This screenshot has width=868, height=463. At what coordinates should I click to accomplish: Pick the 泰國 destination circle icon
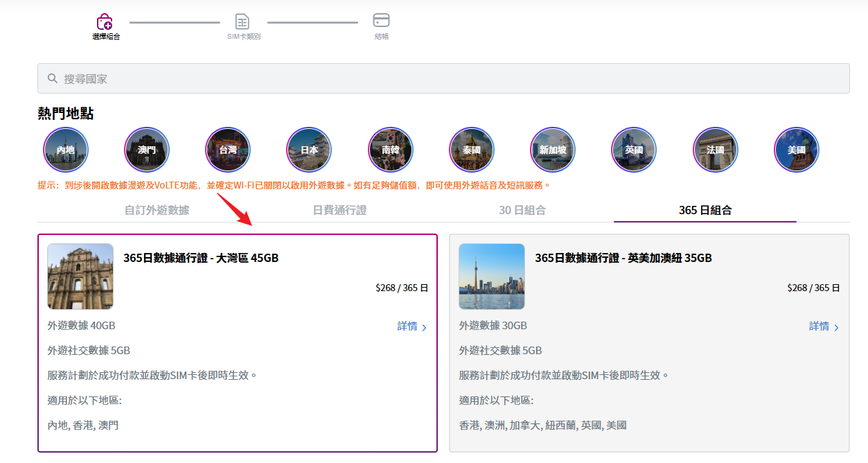(471, 150)
